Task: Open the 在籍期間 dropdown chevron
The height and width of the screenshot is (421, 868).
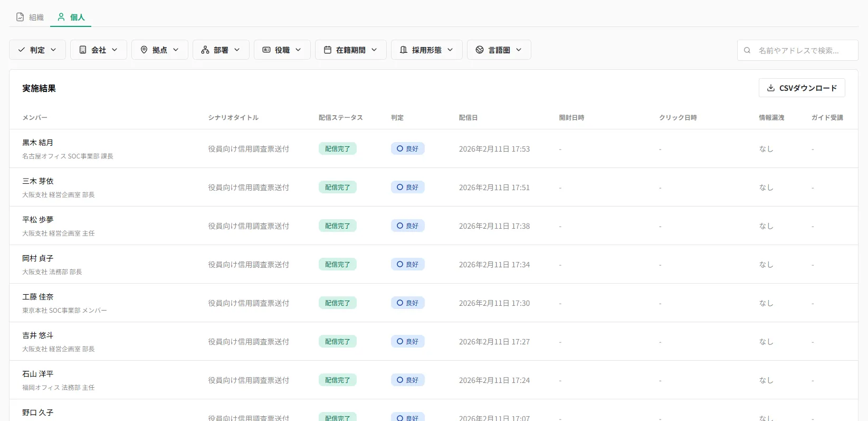Action: click(374, 50)
